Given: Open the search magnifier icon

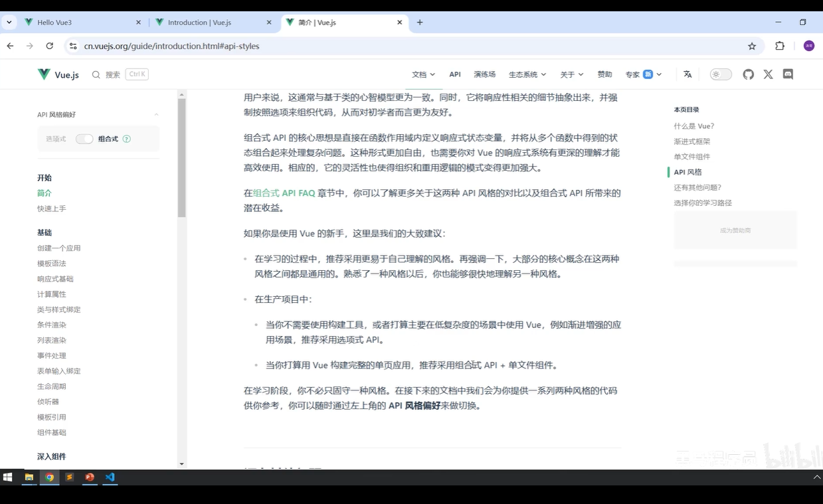Looking at the screenshot, I should pyautogui.click(x=96, y=74).
